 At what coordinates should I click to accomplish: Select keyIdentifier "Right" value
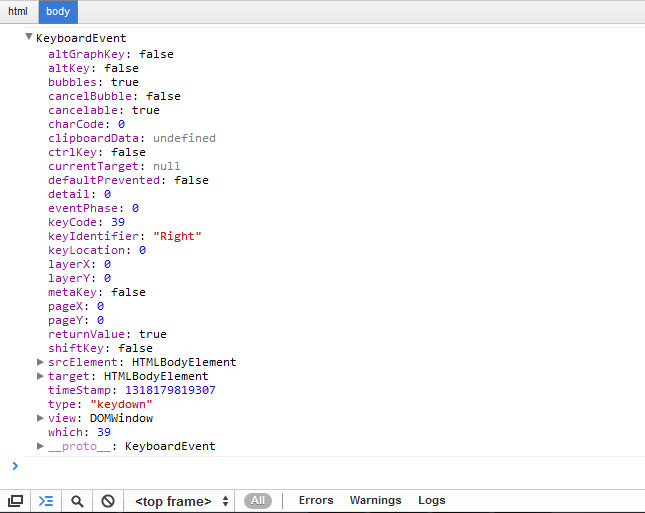pos(177,236)
